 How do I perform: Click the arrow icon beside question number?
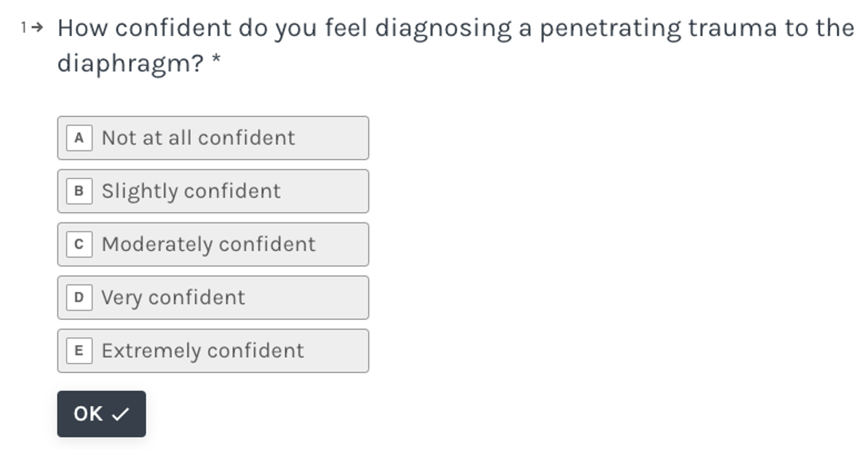tap(37, 28)
